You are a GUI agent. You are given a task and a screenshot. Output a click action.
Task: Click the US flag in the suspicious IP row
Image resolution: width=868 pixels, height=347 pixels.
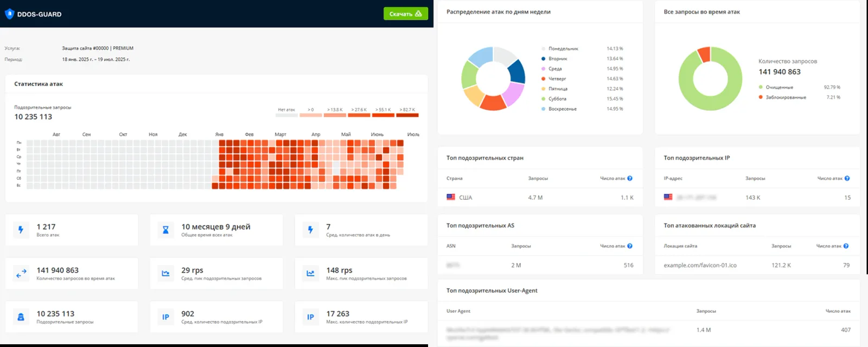(x=668, y=197)
